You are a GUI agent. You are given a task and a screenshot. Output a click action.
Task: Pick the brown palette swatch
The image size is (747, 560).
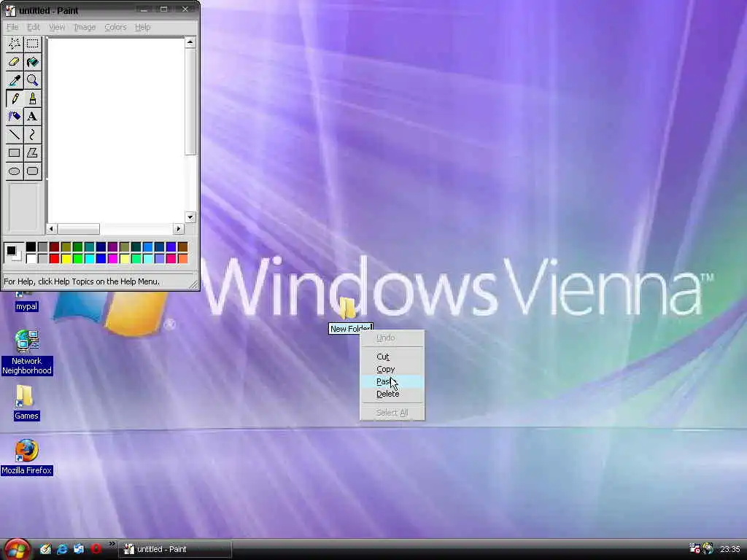coord(183,246)
